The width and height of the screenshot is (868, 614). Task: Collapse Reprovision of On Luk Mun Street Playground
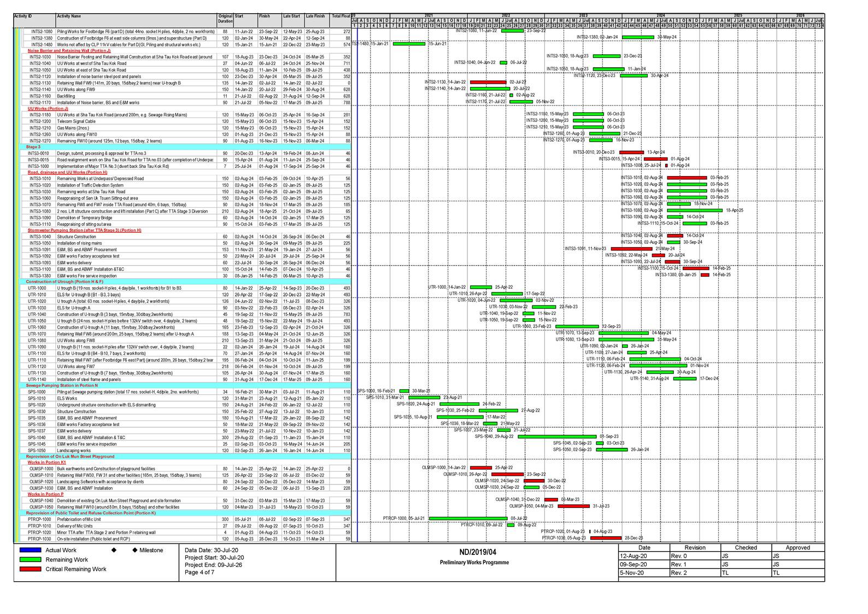tap(70, 456)
